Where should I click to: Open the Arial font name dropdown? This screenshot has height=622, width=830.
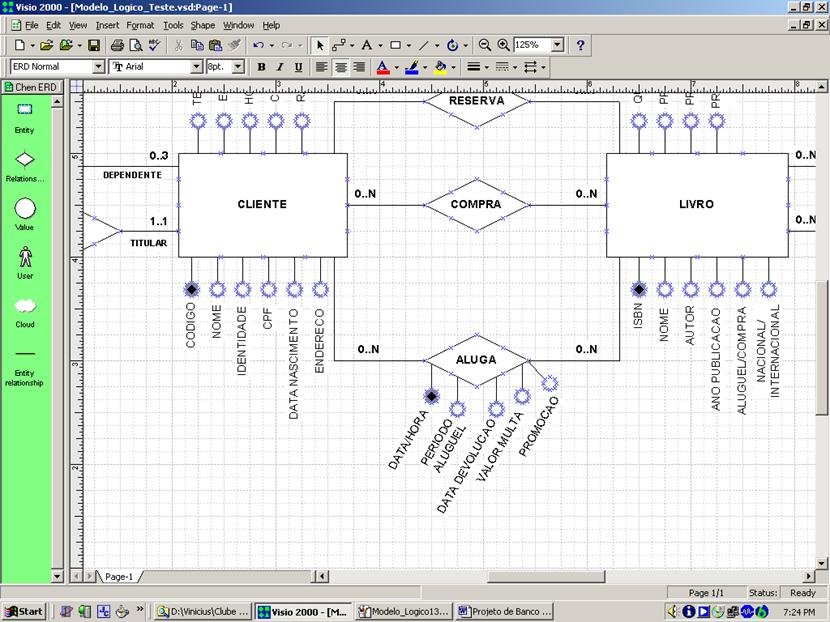(195, 66)
